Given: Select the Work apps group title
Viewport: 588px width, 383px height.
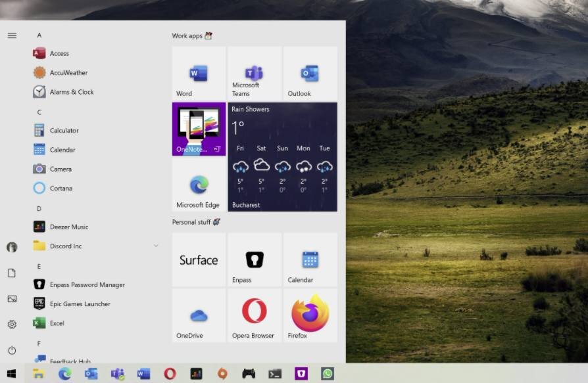Looking at the screenshot, I should [192, 35].
